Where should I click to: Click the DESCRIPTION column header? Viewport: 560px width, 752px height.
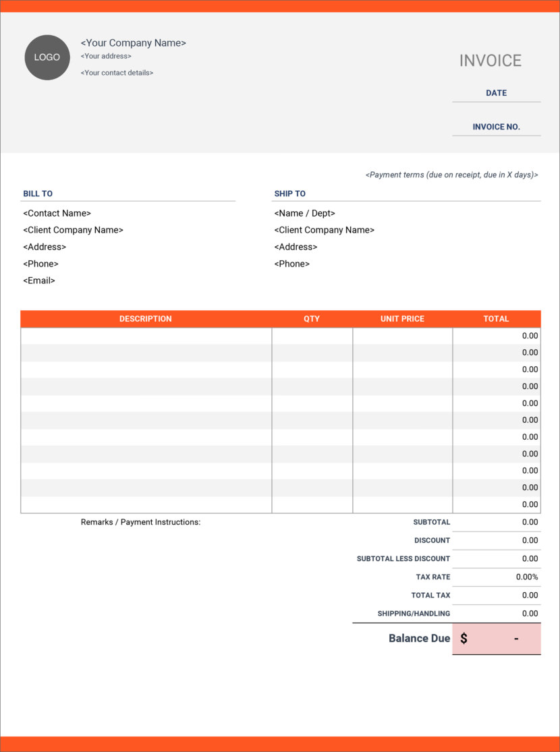[x=146, y=319]
